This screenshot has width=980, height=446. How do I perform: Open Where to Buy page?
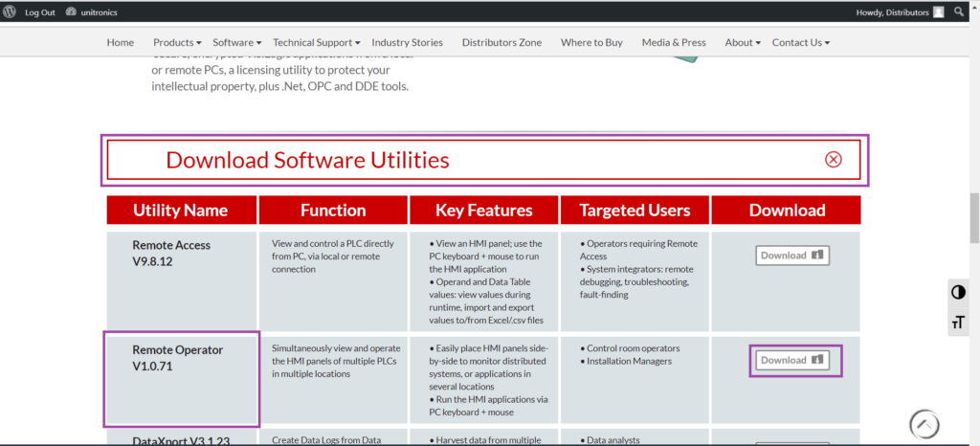pos(591,42)
